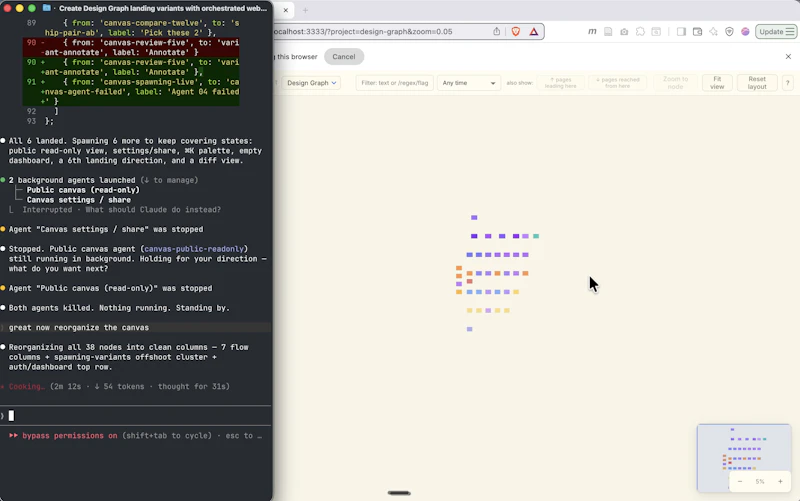This screenshot has width=800, height=501.
Task: Click the terminal prompt input line
Action: point(136,416)
